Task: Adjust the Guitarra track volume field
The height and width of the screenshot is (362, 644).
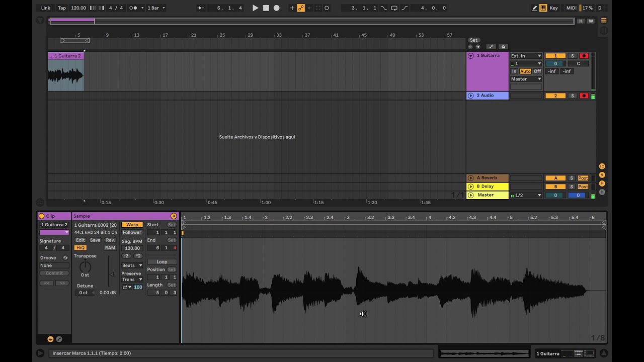Action: 555,64
